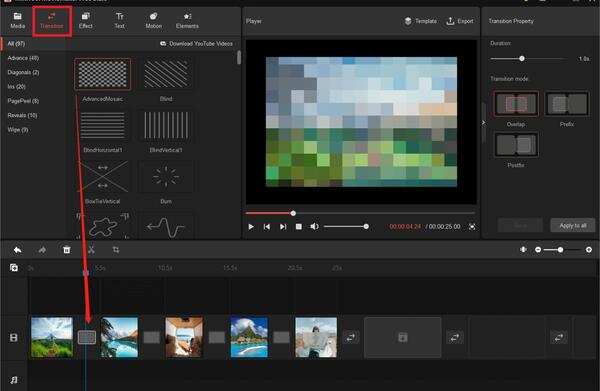Select Overlap transition mode
Screen dimensions: 600x391
click(x=516, y=104)
